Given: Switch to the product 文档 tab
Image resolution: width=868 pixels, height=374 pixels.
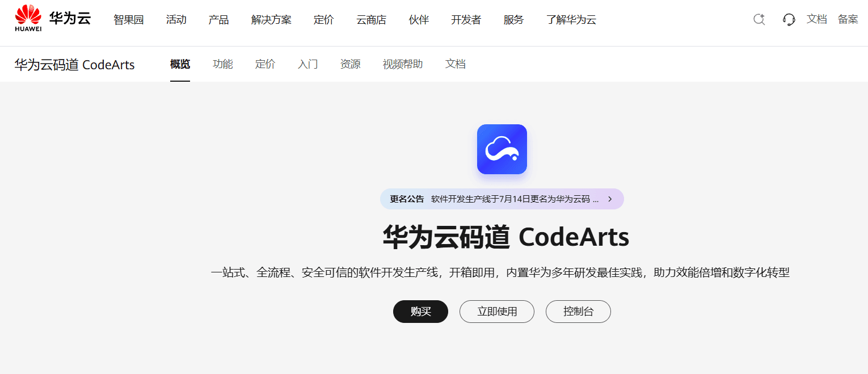Looking at the screenshot, I should click(x=456, y=64).
